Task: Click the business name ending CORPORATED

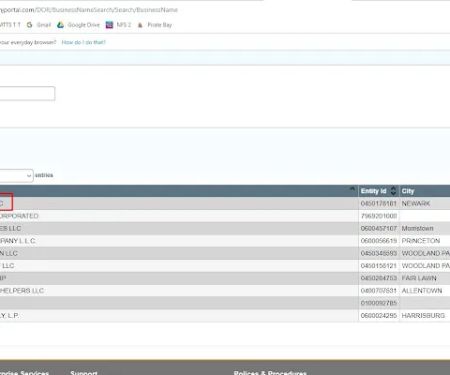Action: [x=19, y=216]
